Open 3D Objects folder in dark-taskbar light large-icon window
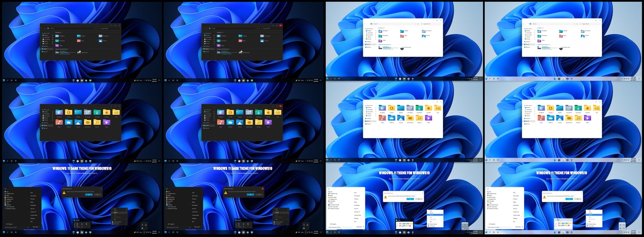This screenshot has height=237, width=644. coord(382,109)
